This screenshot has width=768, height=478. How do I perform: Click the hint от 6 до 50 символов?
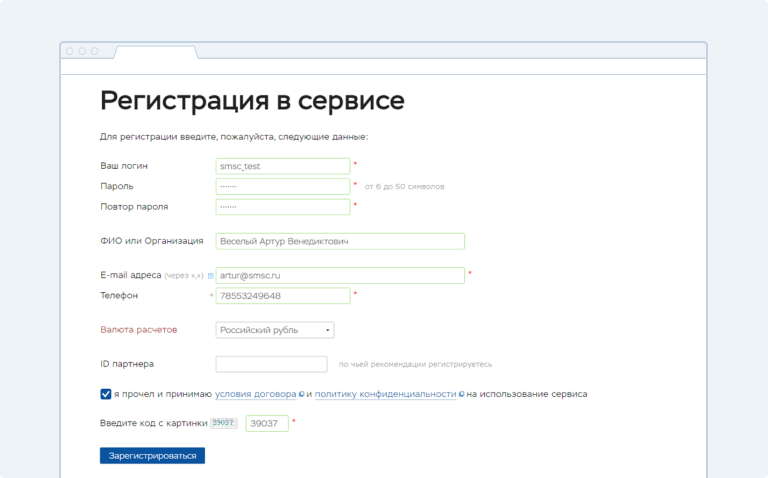click(x=404, y=187)
